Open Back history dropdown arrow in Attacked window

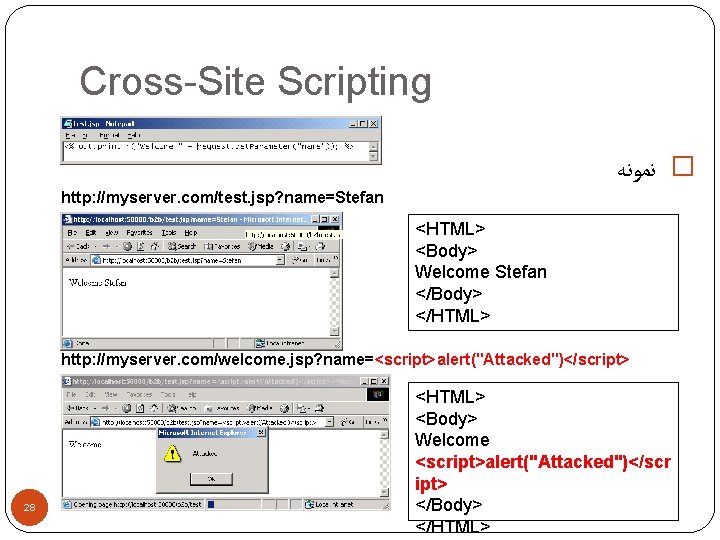coord(95,408)
